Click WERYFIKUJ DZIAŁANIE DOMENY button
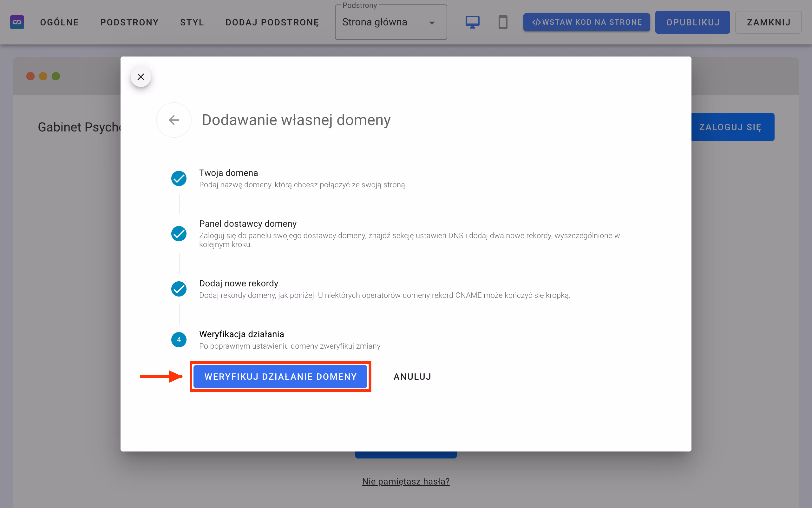 coord(280,377)
